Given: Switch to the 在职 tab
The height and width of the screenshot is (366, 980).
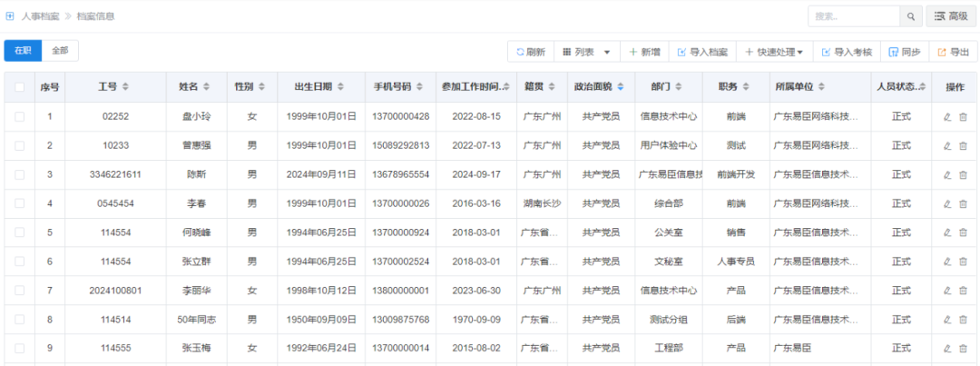Looking at the screenshot, I should tap(23, 51).
